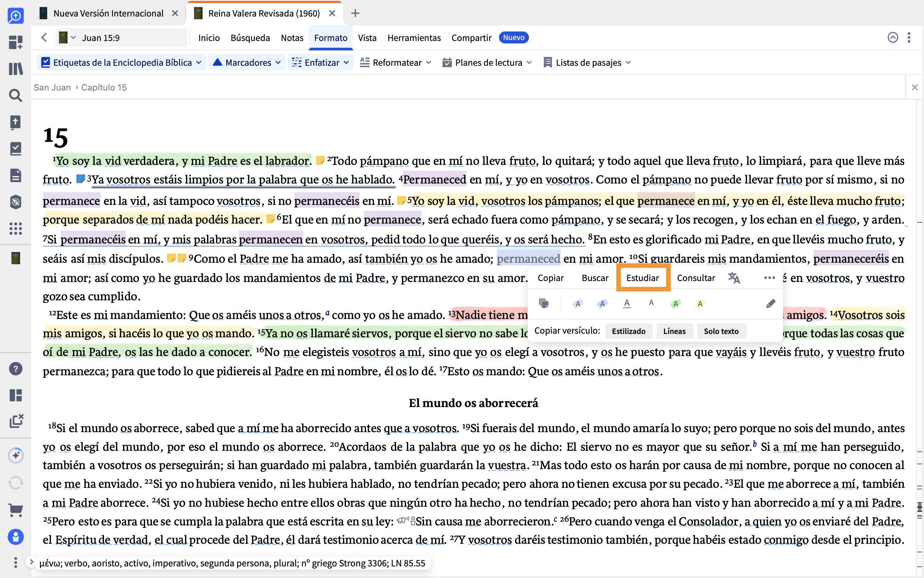Open the Compartir menu tab

pos(471,37)
